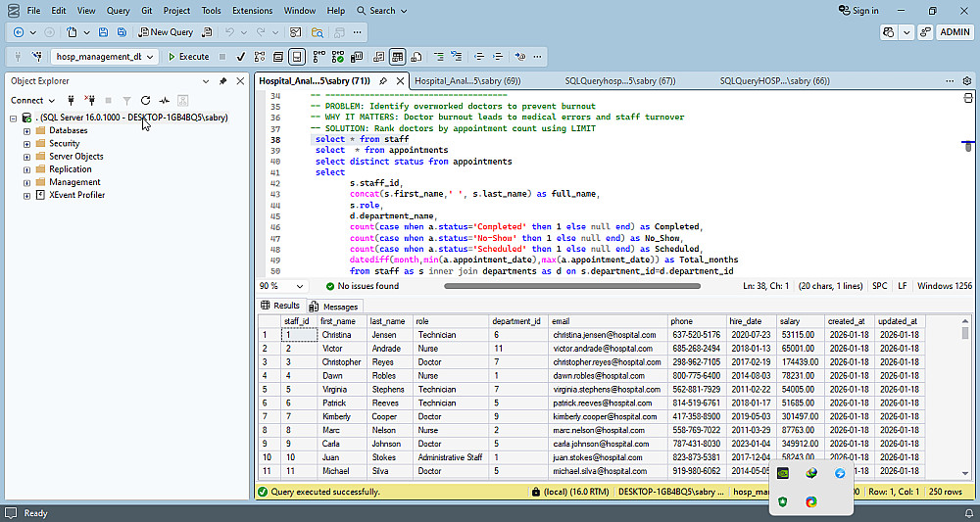Expand the Databases folder node

[26, 130]
